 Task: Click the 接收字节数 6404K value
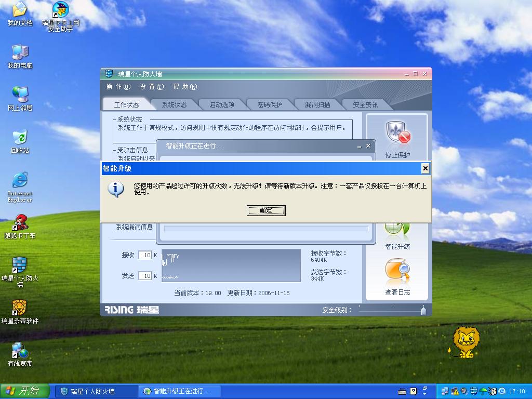319,260
